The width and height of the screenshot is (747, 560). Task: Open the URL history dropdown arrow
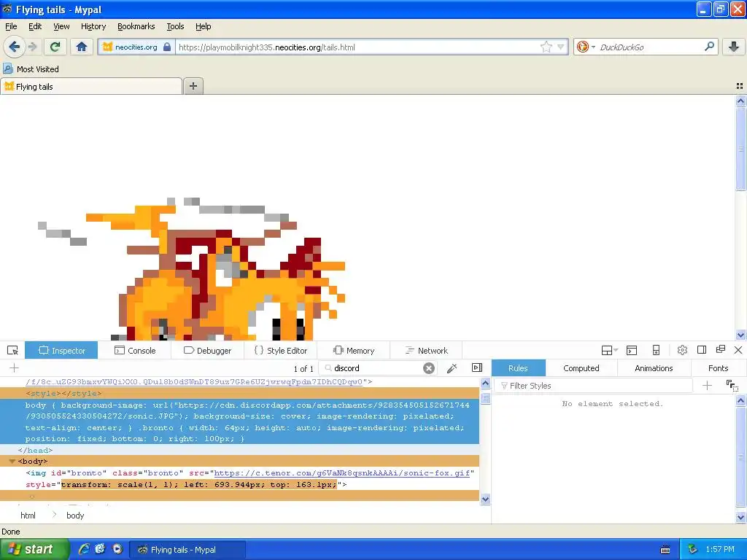coord(560,47)
